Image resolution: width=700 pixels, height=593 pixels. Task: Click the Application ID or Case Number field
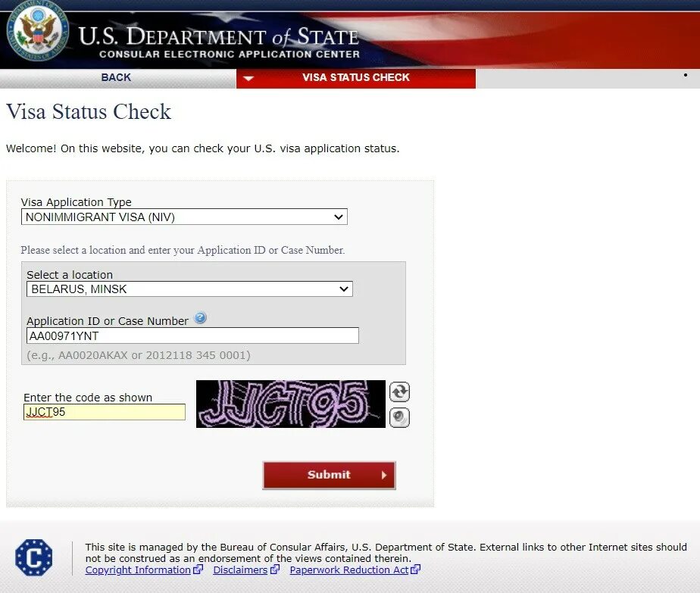(192, 336)
